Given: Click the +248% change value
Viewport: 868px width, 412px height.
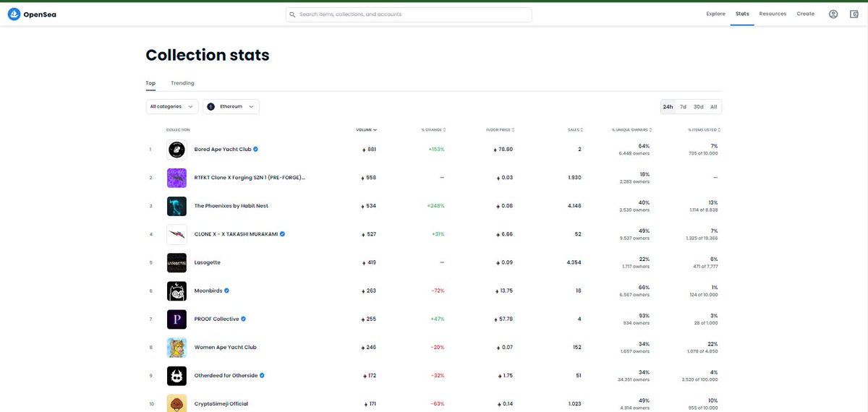Looking at the screenshot, I should click(435, 206).
